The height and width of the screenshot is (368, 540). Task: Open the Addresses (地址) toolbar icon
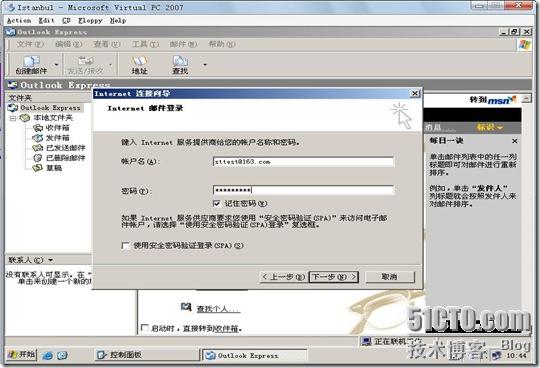(139, 65)
